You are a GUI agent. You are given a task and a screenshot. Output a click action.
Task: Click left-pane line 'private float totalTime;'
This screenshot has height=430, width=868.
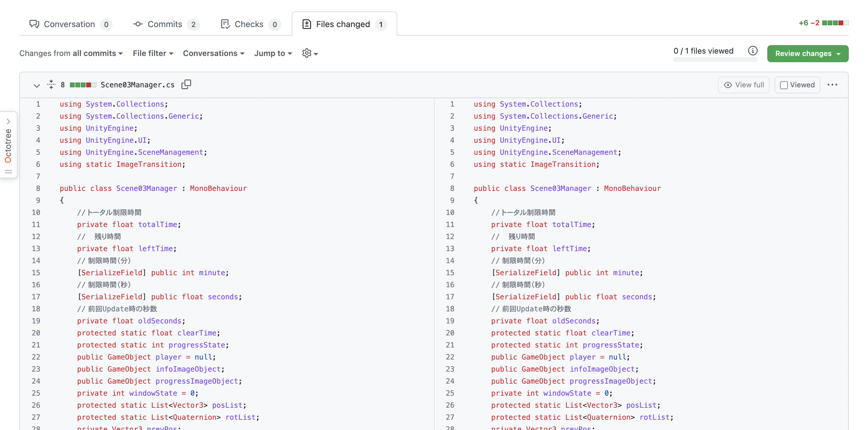[129, 225]
